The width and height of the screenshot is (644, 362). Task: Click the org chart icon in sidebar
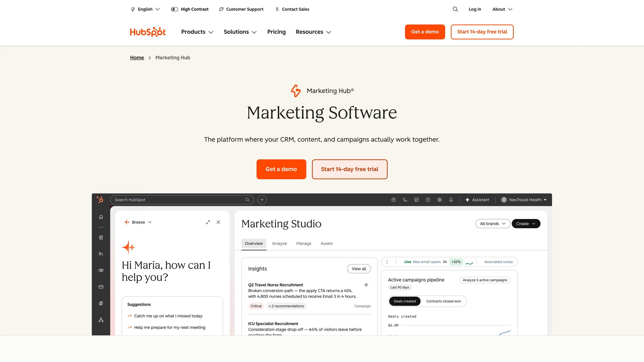coord(101,320)
